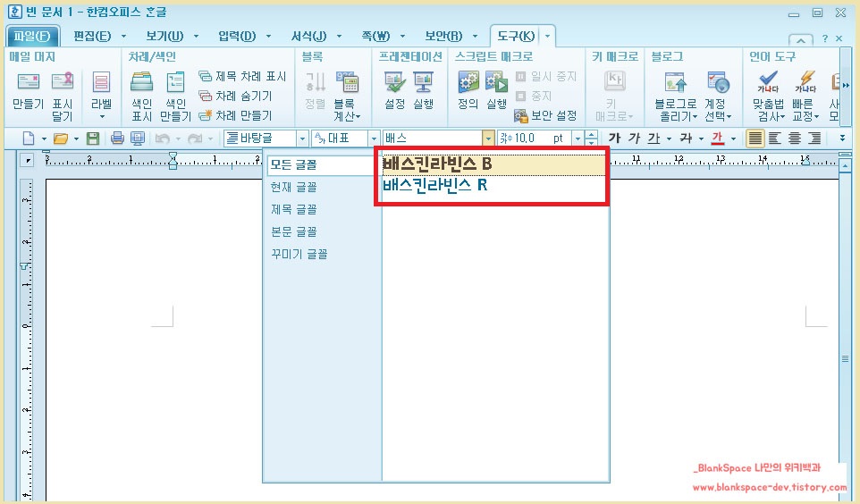This screenshot has width=860, height=504.
Task: Click the font name input field
Action: point(432,139)
